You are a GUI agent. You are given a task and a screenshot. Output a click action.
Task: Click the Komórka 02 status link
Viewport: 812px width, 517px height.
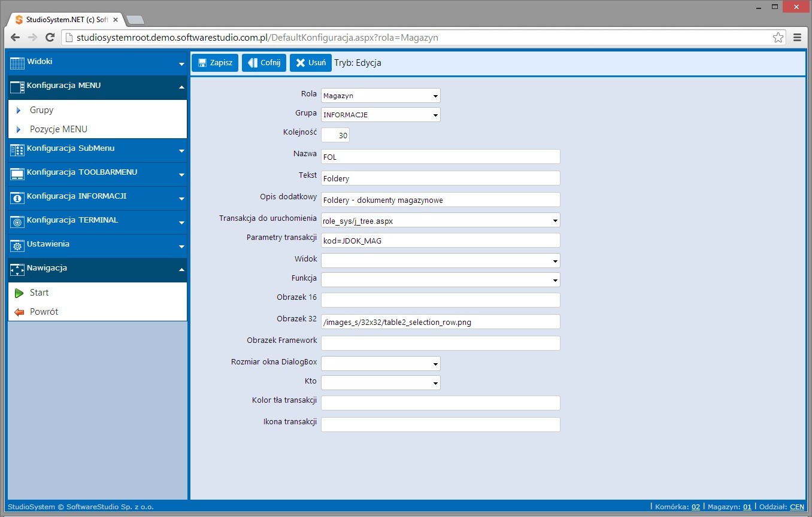(696, 507)
